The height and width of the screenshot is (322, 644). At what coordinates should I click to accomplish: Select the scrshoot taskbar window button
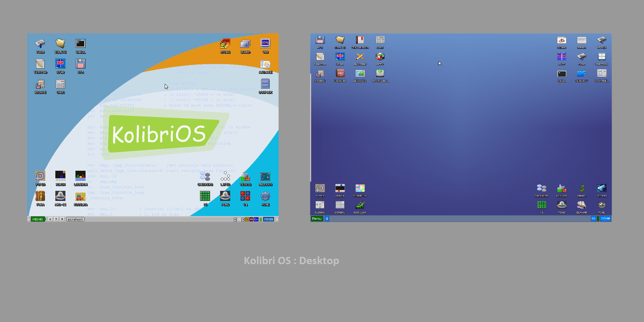75,219
